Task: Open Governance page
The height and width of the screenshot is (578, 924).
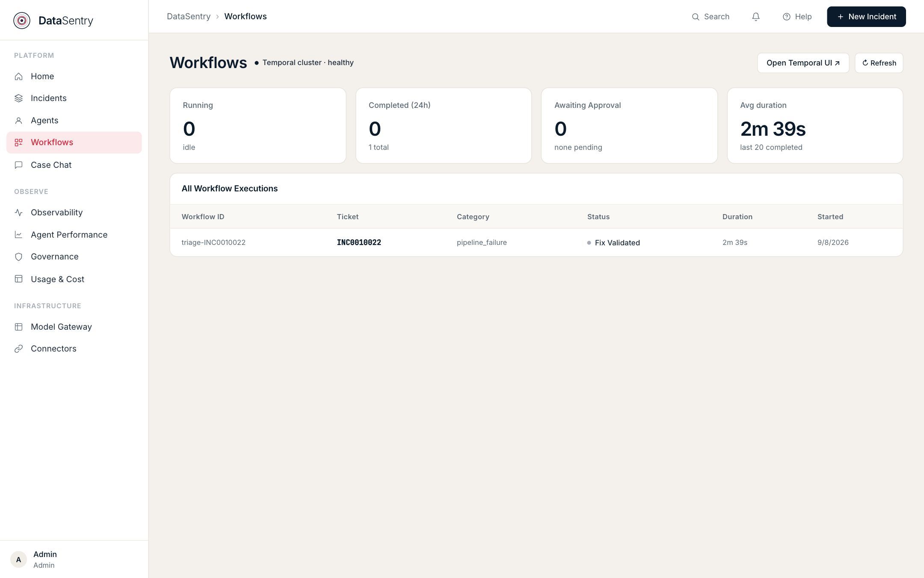Action: (x=74, y=257)
